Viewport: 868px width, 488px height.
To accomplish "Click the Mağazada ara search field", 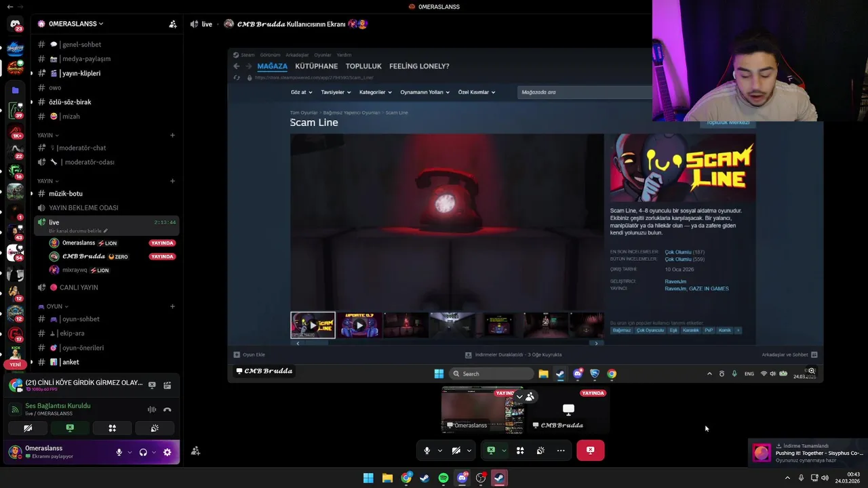I will [x=585, y=92].
